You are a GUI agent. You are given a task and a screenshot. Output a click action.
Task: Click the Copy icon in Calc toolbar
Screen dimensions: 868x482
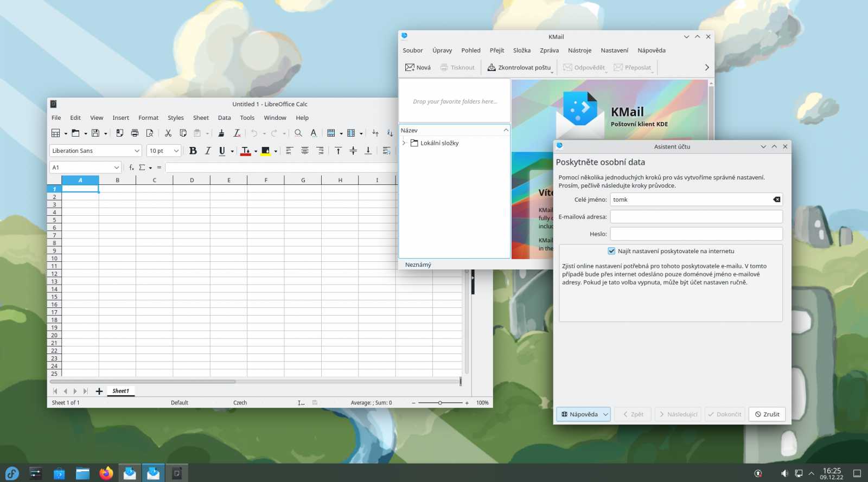point(183,133)
